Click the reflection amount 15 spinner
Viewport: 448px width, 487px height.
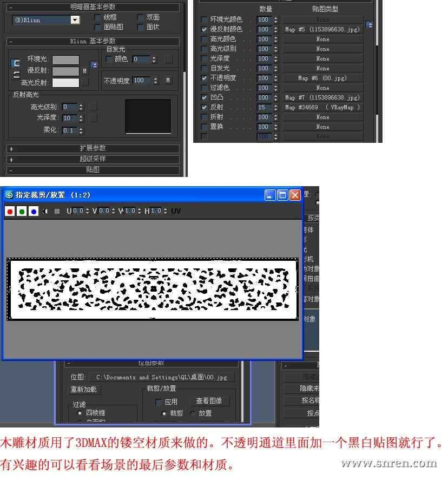coord(275,107)
